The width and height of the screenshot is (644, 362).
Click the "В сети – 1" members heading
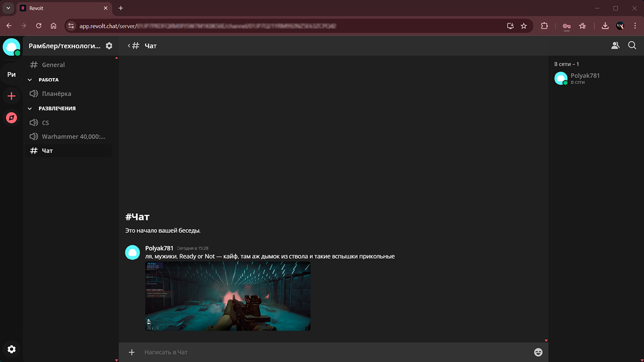click(567, 64)
